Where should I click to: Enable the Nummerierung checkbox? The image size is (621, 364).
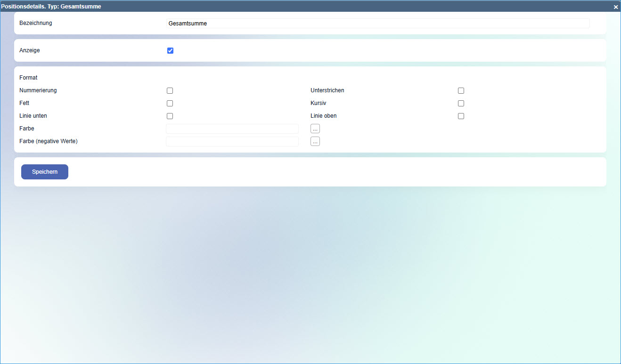click(x=170, y=90)
